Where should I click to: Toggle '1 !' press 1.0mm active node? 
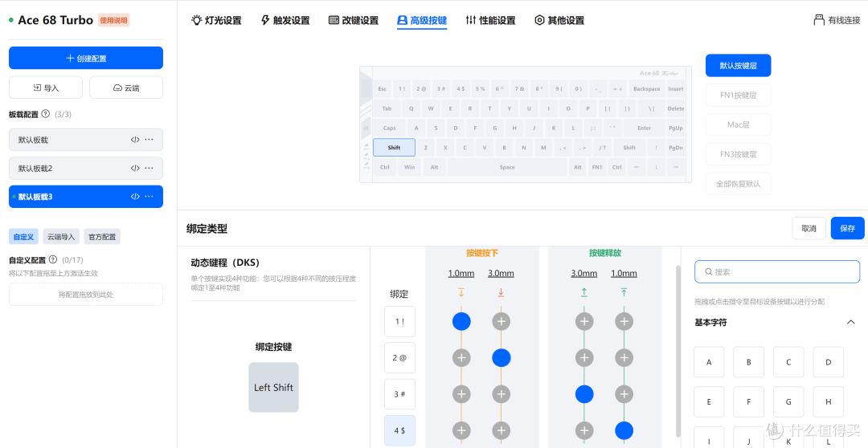[461, 321]
